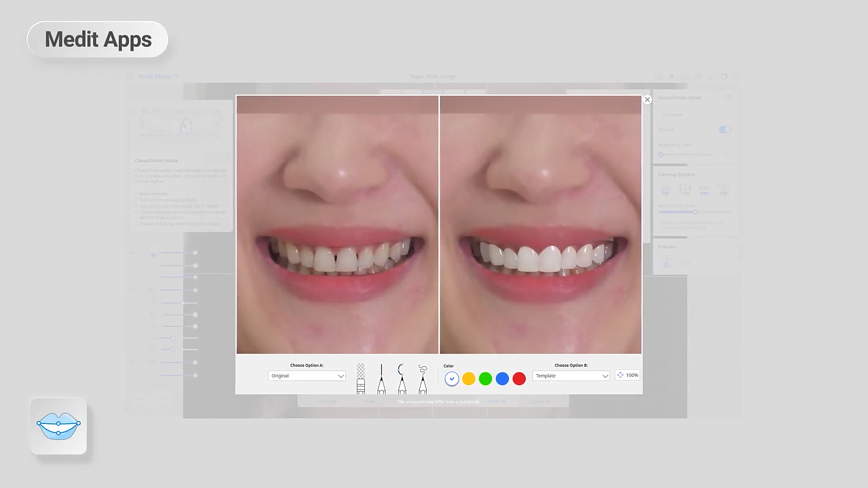Click the Smile Design lips app icon
Viewport: 868px width, 488px height.
point(58,426)
